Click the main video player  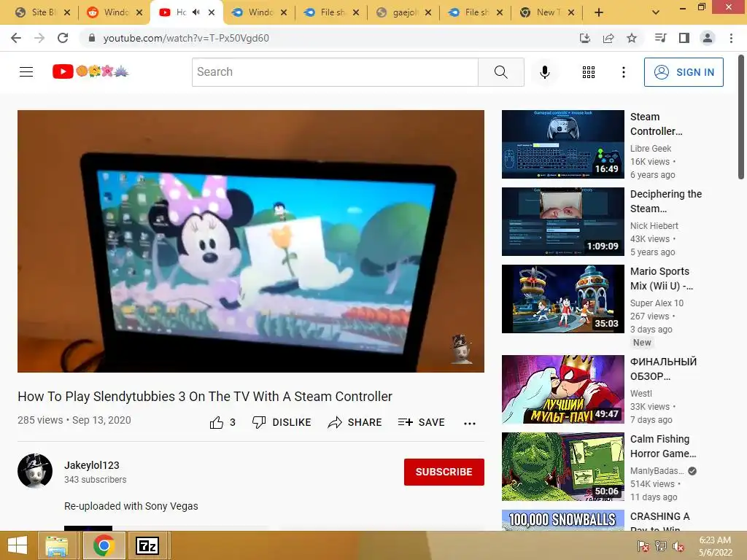click(251, 241)
